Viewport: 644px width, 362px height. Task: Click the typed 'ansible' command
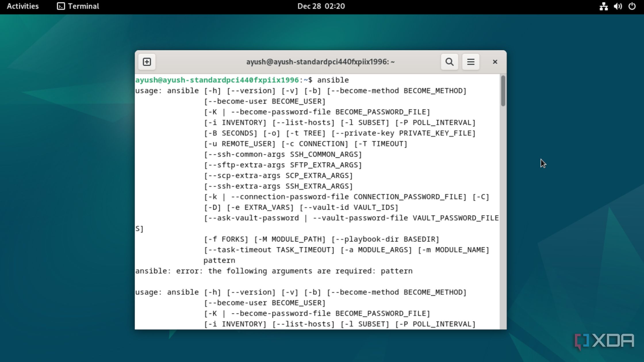[333, 80]
